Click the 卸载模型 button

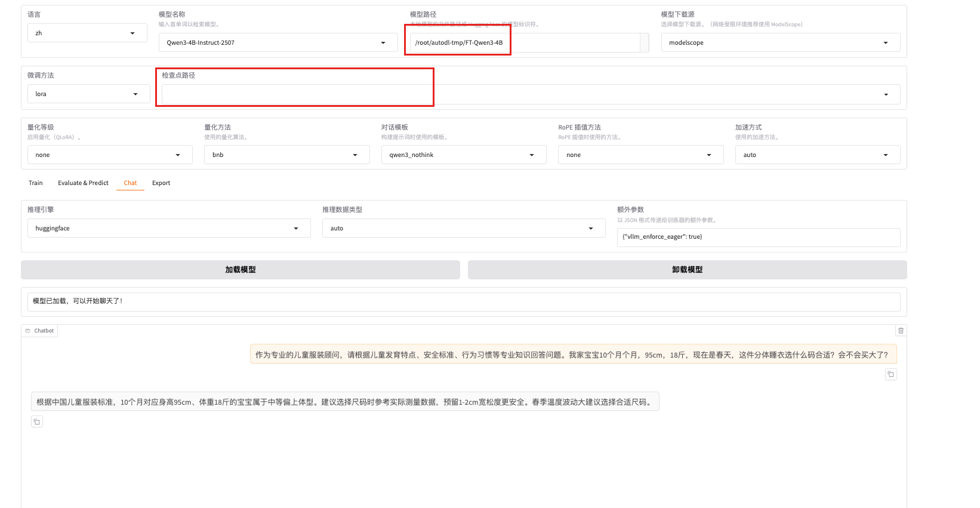pyautogui.click(x=688, y=270)
